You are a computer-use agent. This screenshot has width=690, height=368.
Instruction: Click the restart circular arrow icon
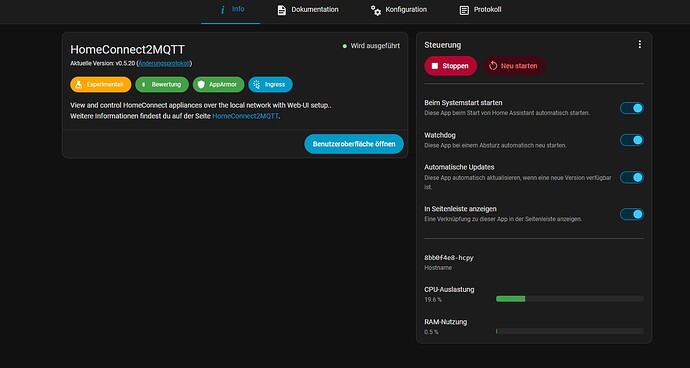point(493,66)
